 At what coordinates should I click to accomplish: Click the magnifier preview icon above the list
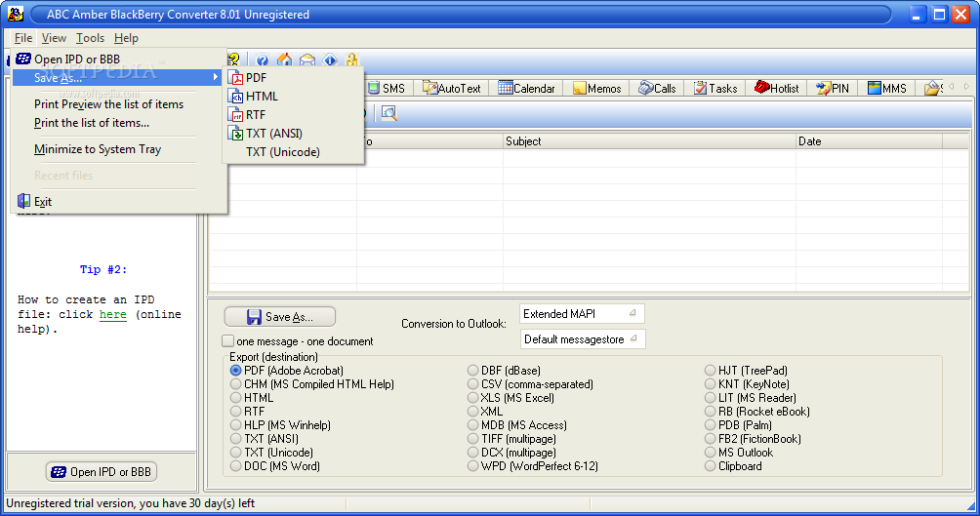point(388,113)
